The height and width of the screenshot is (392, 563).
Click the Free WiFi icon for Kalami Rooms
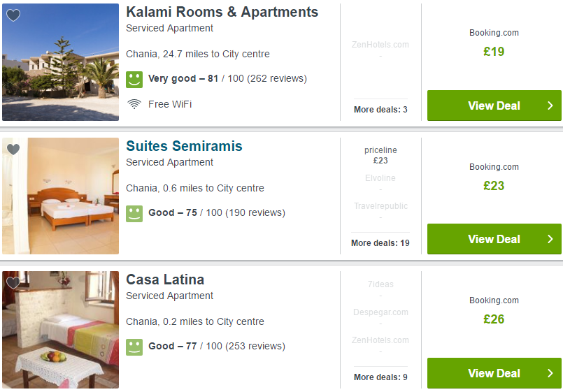click(134, 104)
